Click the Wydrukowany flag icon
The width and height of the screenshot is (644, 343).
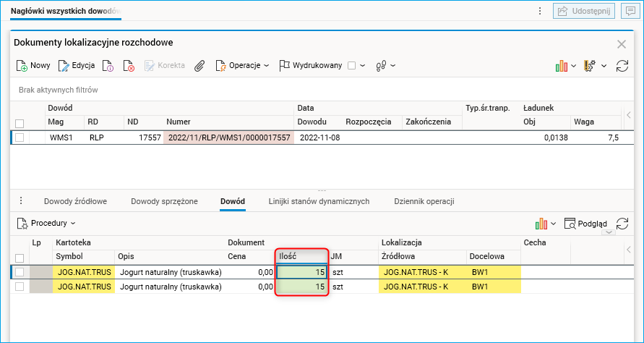pos(285,65)
